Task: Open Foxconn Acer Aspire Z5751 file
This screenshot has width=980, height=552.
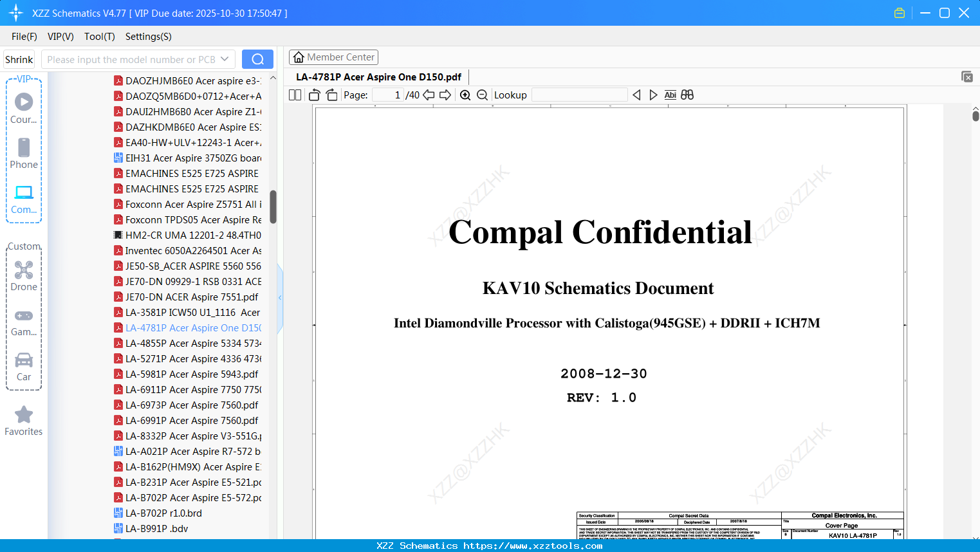Action: tap(187, 205)
